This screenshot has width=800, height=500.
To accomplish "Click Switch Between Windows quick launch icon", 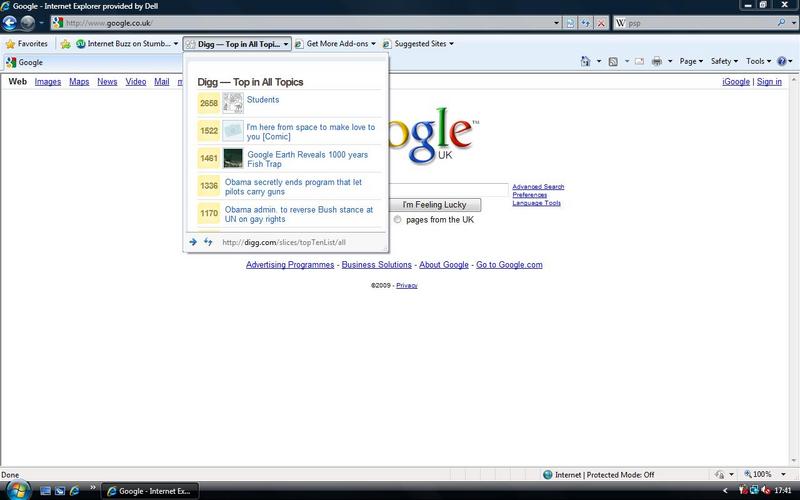I will [x=60, y=491].
